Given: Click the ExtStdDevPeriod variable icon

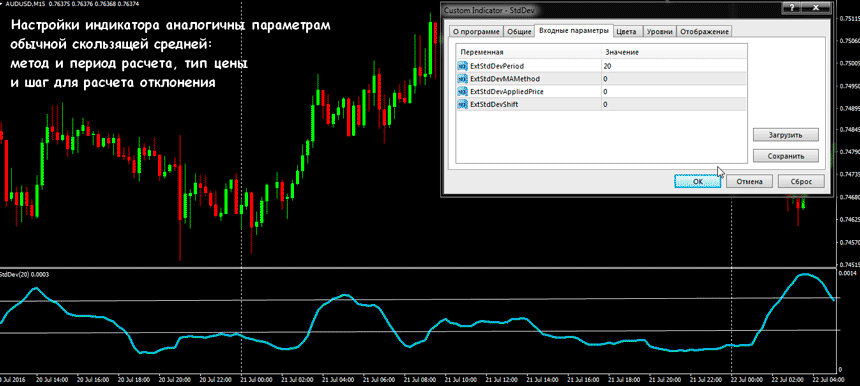Looking at the screenshot, I should (x=461, y=66).
